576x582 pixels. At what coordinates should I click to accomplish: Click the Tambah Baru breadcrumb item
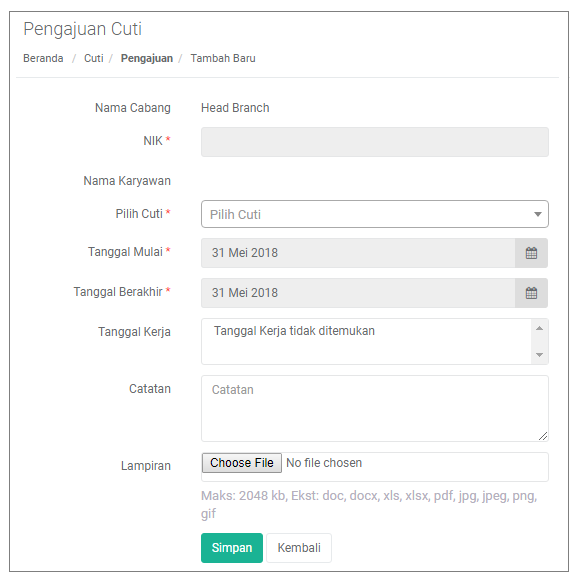click(x=223, y=58)
